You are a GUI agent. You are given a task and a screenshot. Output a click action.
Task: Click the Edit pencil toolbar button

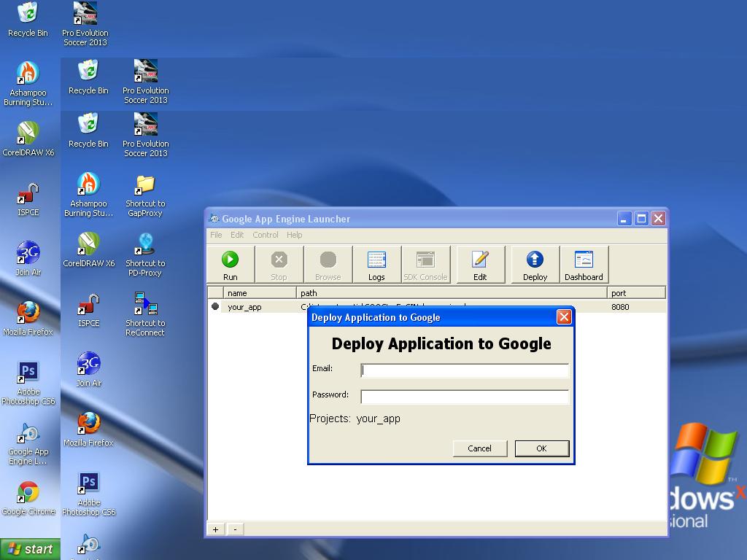[480, 265]
